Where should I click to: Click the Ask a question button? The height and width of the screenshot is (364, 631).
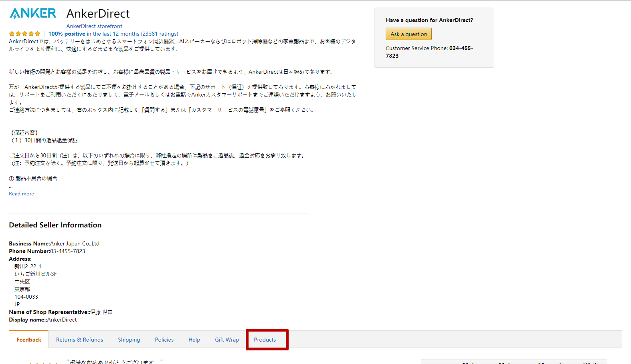[x=409, y=34]
